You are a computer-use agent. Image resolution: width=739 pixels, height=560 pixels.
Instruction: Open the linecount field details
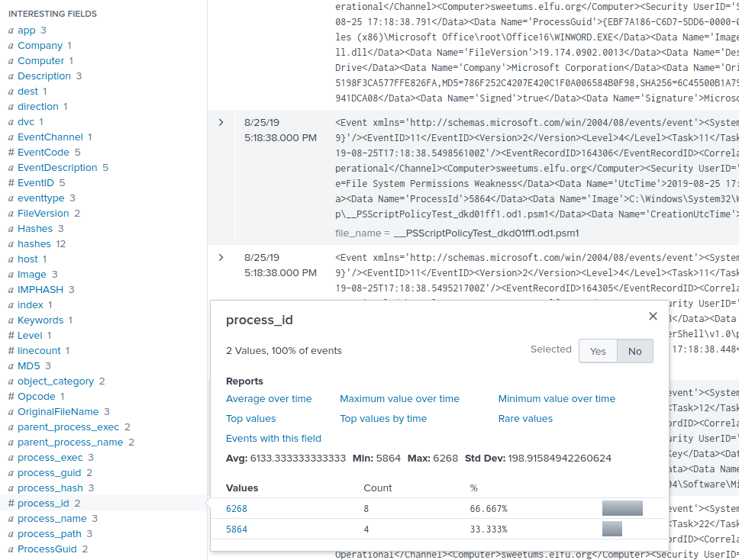click(x=39, y=350)
